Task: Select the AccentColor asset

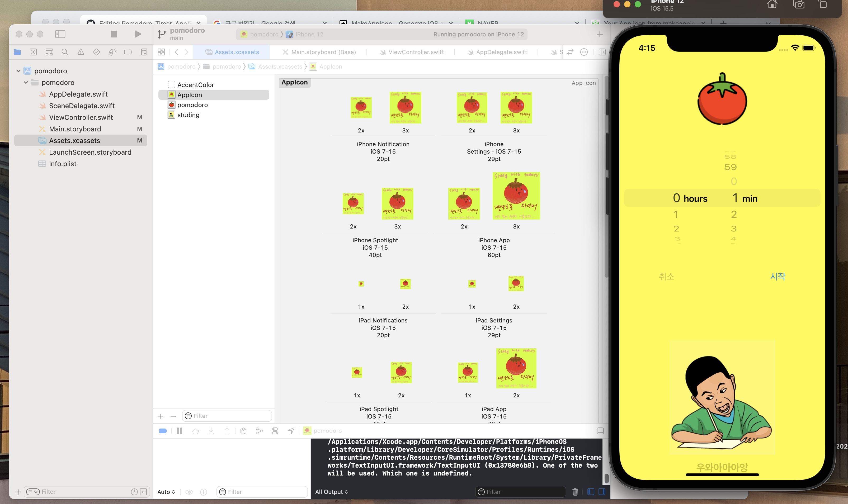Action: [196, 84]
